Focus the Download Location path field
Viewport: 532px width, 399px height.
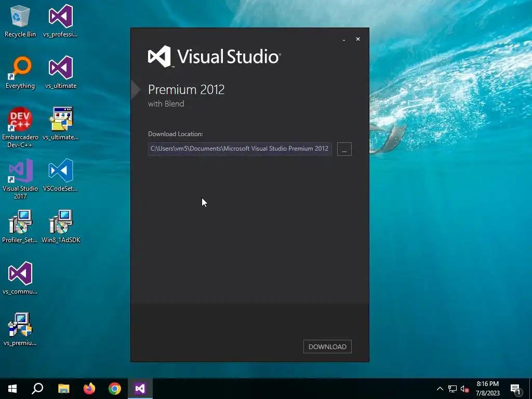[x=240, y=149]
